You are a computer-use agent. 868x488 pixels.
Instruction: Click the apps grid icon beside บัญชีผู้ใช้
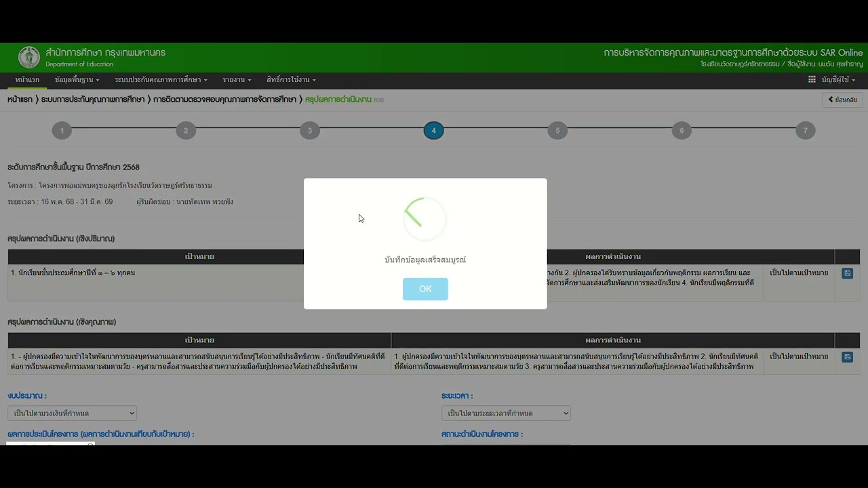812,80
